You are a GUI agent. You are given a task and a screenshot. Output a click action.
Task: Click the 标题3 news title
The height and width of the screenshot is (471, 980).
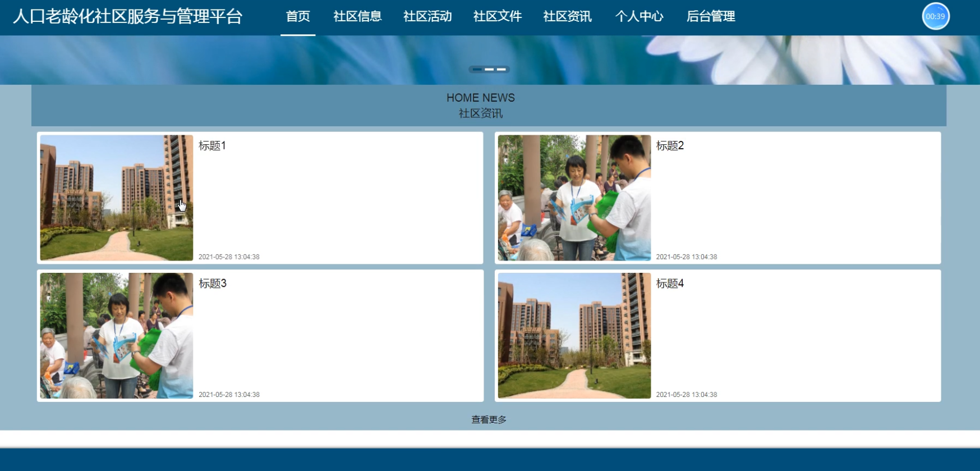(x=213, y=283)
